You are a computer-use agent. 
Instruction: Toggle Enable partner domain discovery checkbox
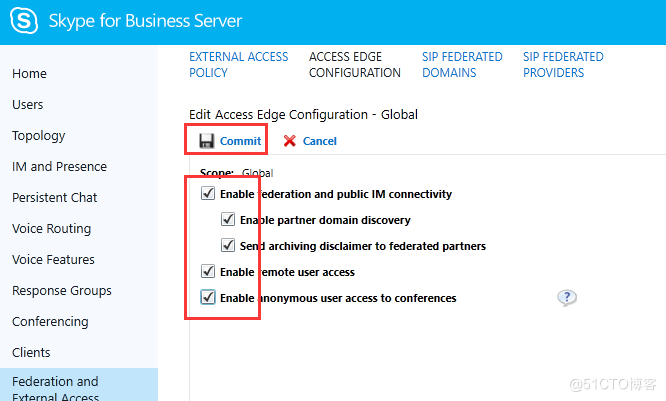[x=228, y=220]
